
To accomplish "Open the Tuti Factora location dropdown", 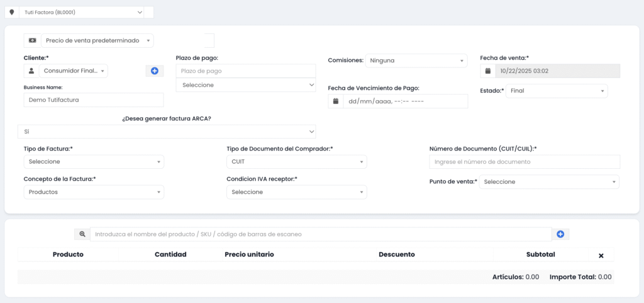I will 83,12.
